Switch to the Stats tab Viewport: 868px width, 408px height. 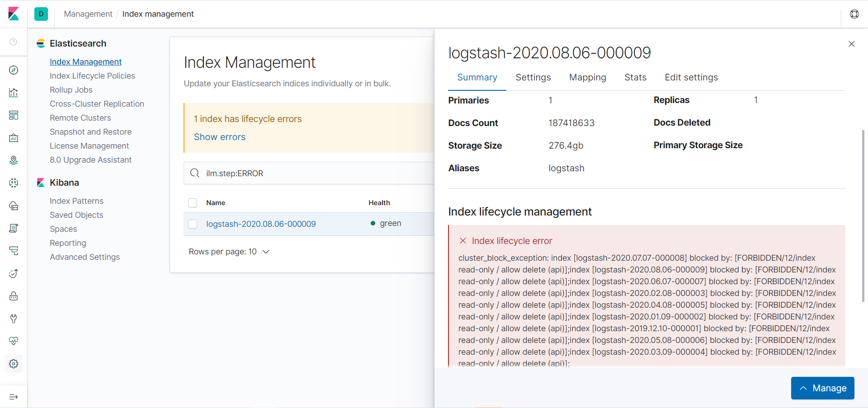tap(635, 77)
